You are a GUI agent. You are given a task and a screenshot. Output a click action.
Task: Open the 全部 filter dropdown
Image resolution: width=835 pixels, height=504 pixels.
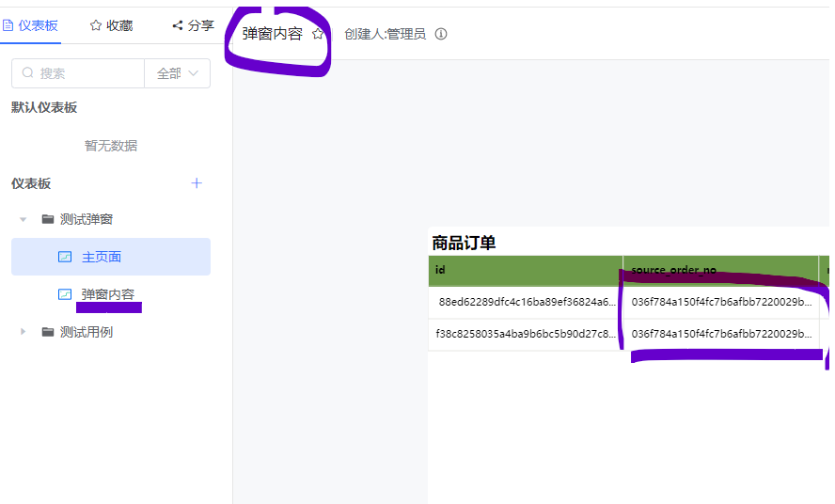178,73
